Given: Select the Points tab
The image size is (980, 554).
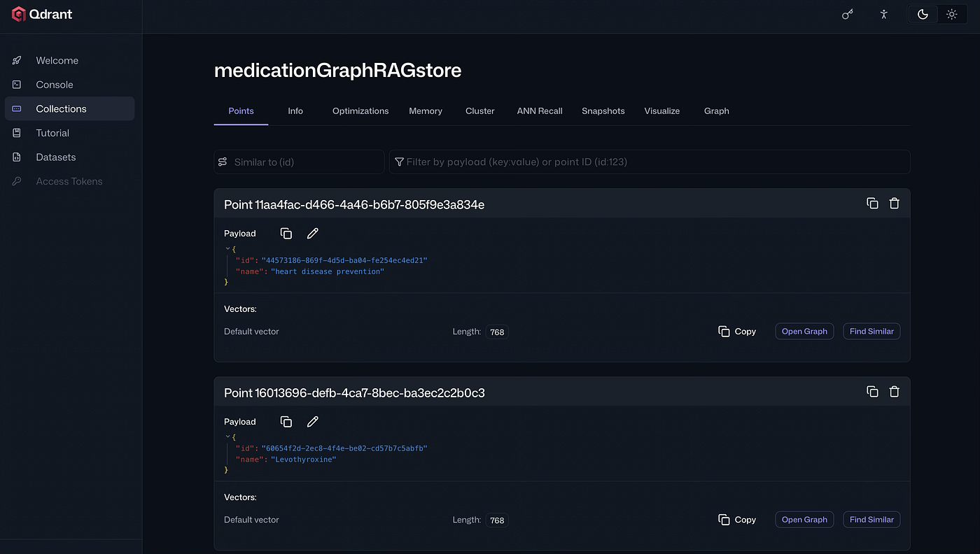Looking at the screenshot, I should [241, 111].
